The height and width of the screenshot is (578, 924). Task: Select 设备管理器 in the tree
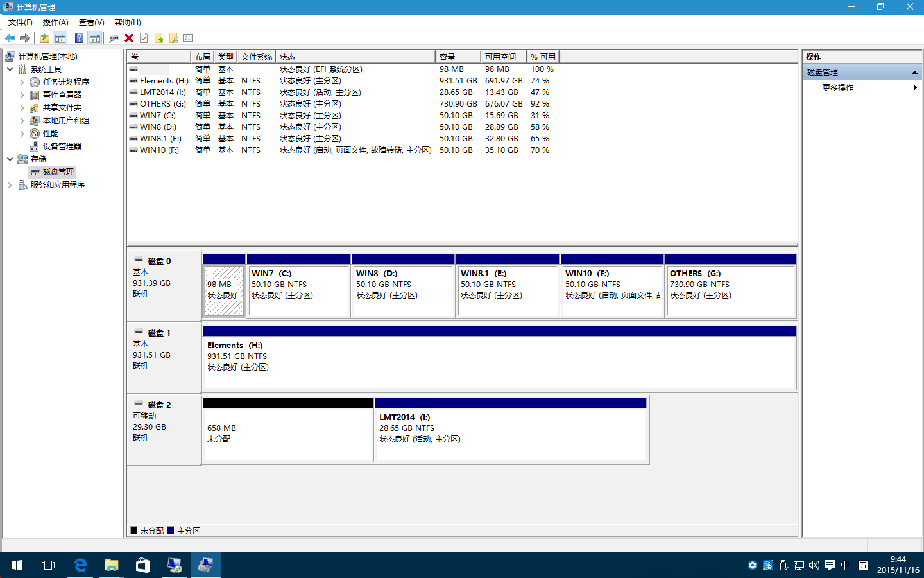click(x=62, y=146)
